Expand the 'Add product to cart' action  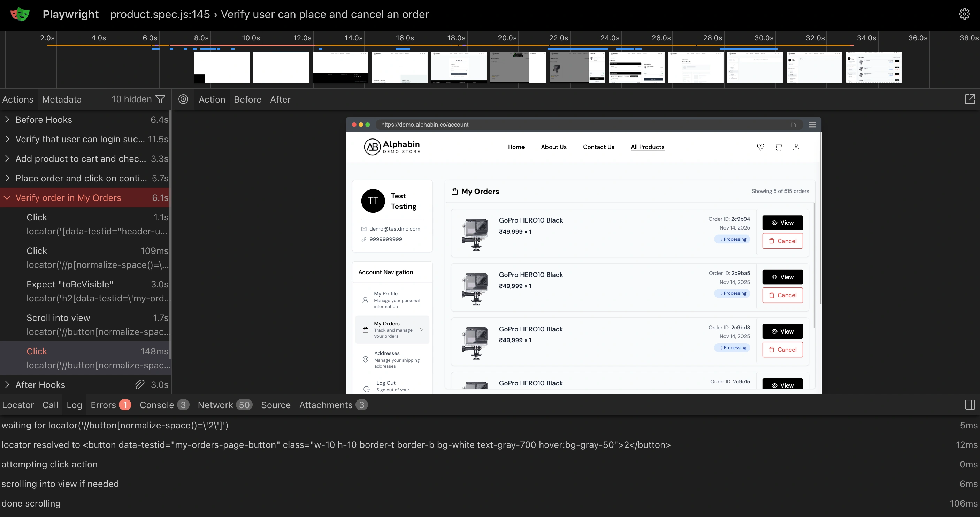[x=7, y=159]
